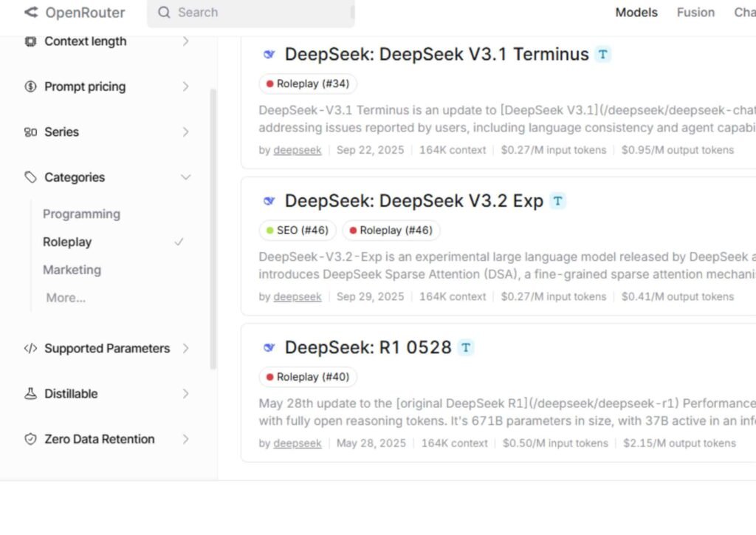This screenshot has height=535, width=756.
Task: Click 'Sep 29, 2025' release date
Action: [x=371, y=296]
